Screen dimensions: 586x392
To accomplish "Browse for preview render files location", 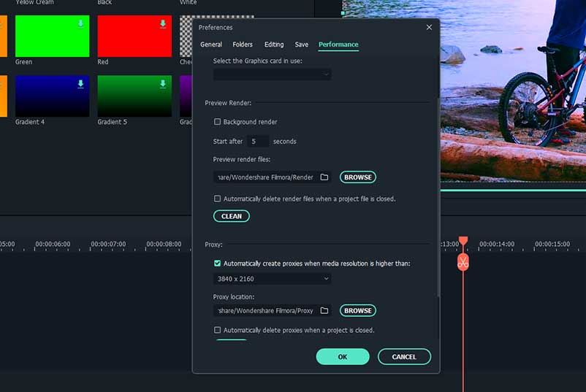I will 358,177.
